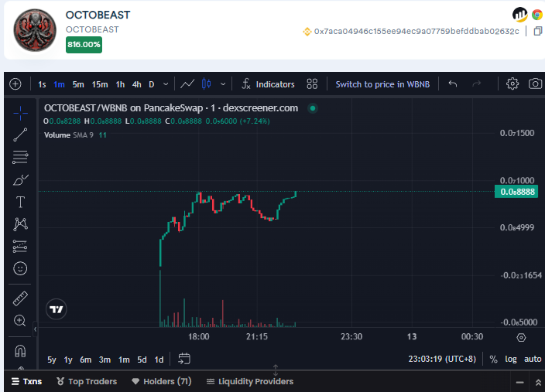Set bottom date range to 1m
545x392 pixels.
[x=124, y=360]
